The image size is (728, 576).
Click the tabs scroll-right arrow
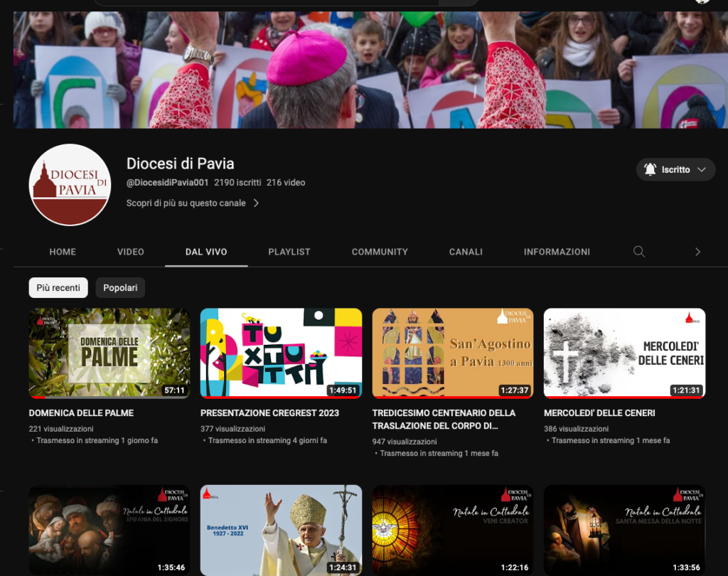(697, 252)
